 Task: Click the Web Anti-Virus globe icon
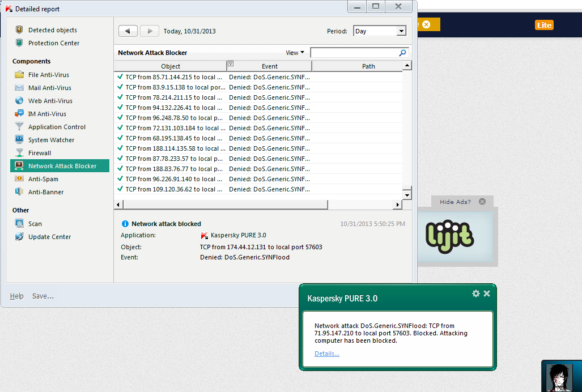pyautogui.click(x=19, y=100)
